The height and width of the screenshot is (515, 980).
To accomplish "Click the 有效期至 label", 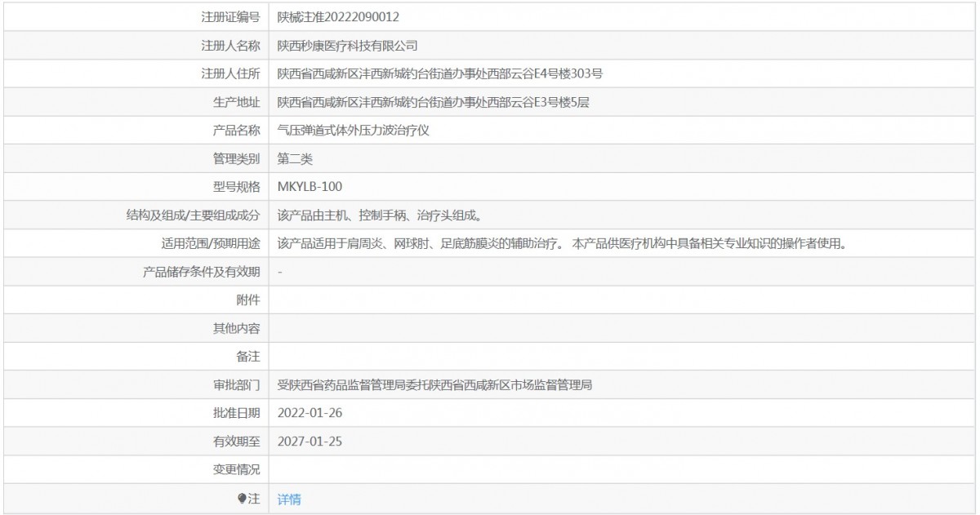I will click(x=236, y=442).
